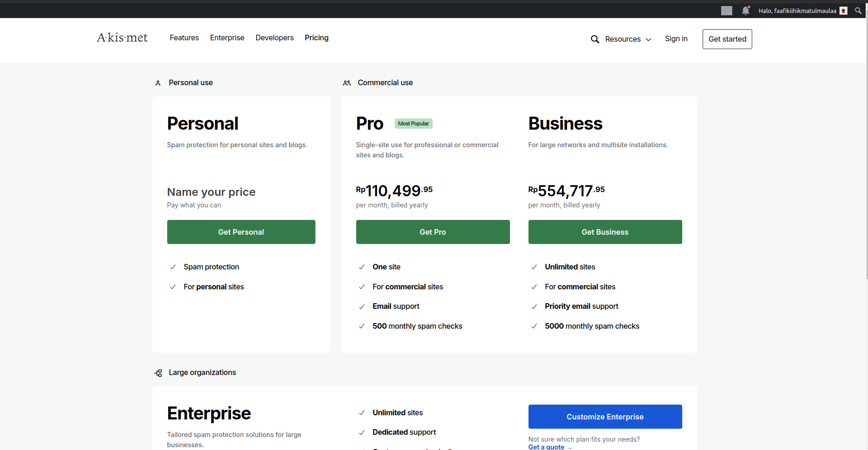Screen dimensions: 868x450
Task: Click checkmark next to Email support
Action: (362, 306)
